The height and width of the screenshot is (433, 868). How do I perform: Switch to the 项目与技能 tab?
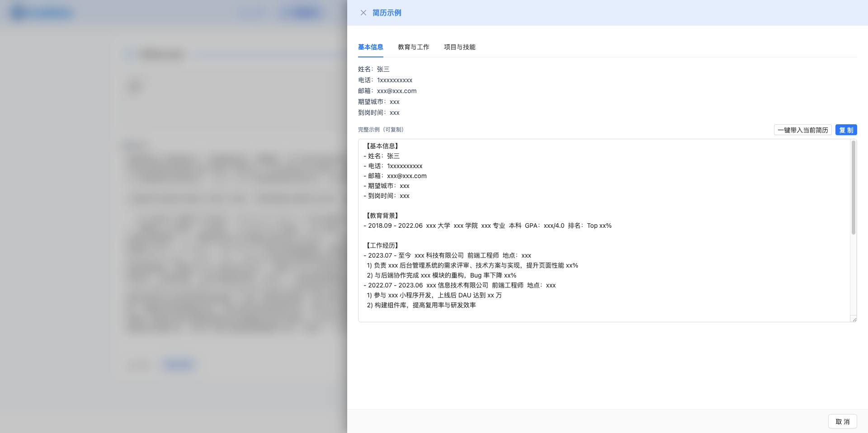click(459, 47)
